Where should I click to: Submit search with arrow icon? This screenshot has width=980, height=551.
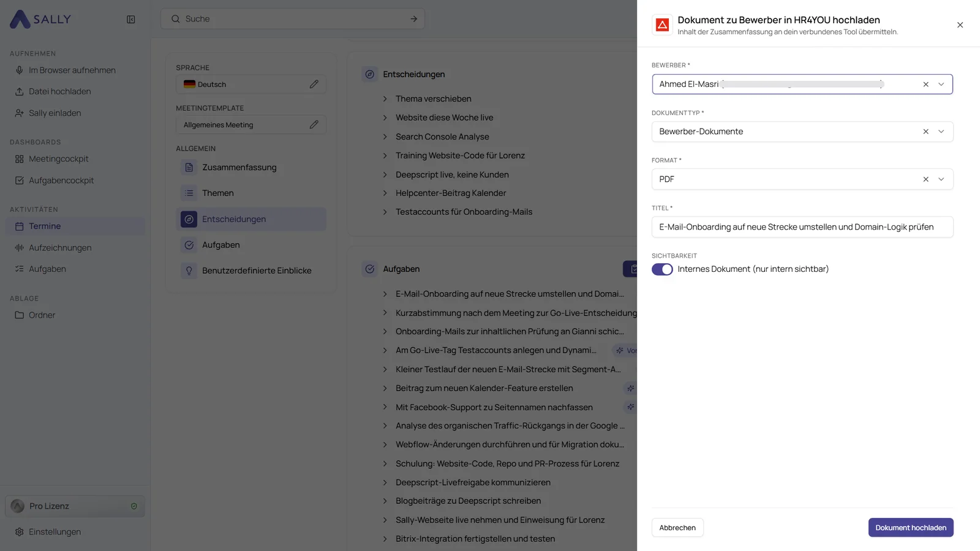(413, 19)
